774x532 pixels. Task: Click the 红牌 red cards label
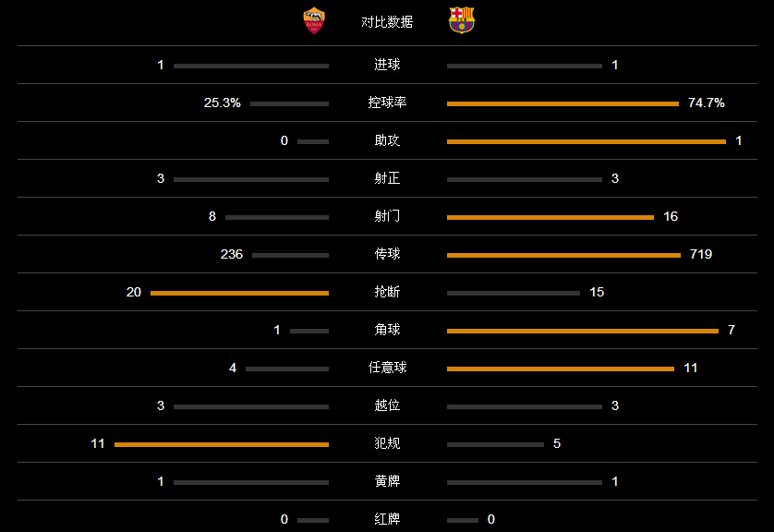(x=387, y=519)
